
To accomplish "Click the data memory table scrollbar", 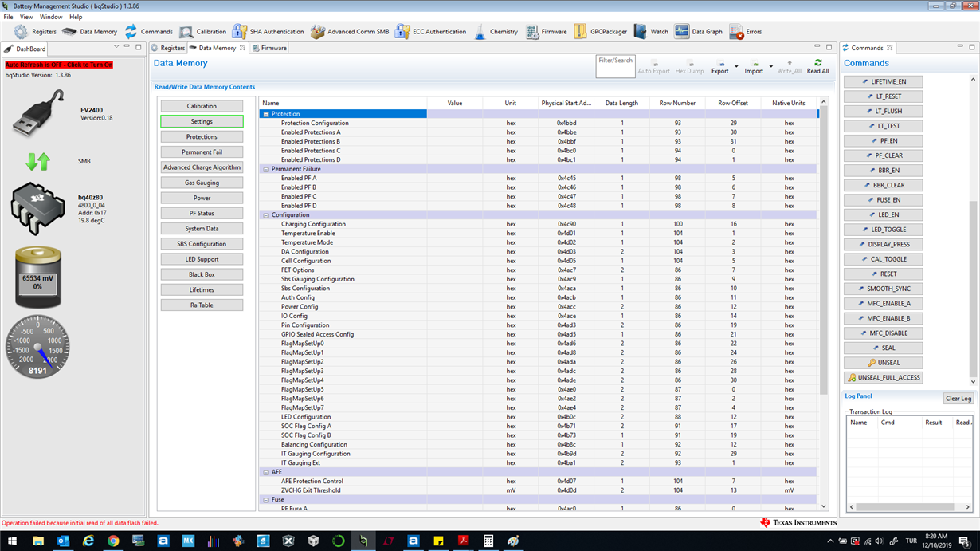I will point(824,251).
